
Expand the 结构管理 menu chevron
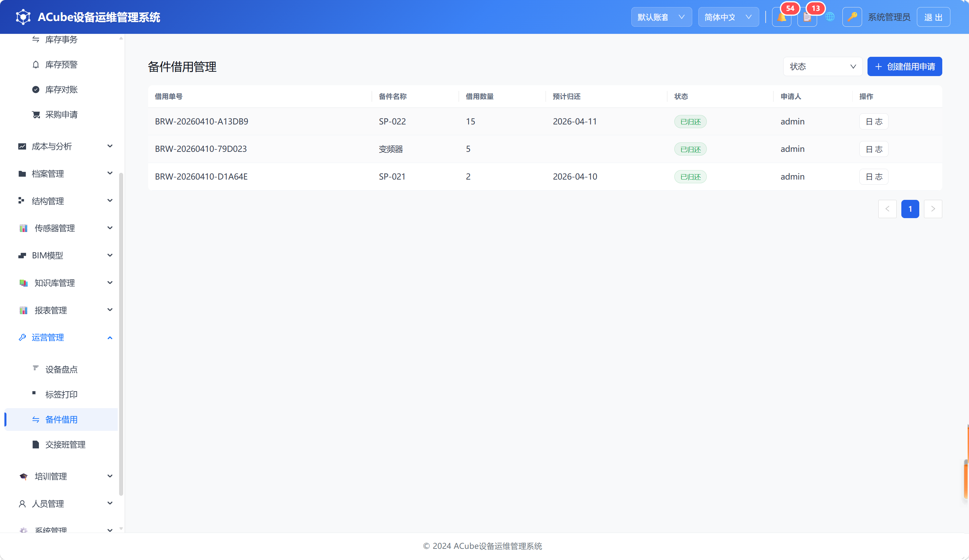click(x=110, y=201)
